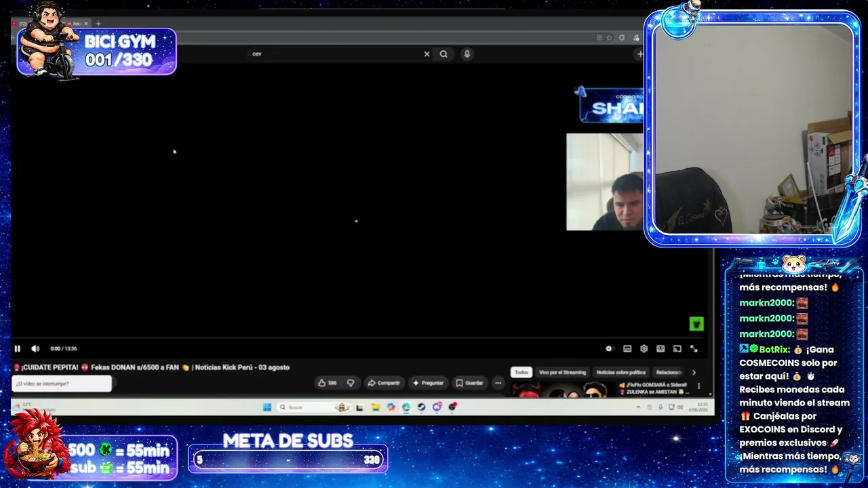This screenshot has height=488, width=868.
Task: Open Steam from the taskbar
Action: [421, 407]
